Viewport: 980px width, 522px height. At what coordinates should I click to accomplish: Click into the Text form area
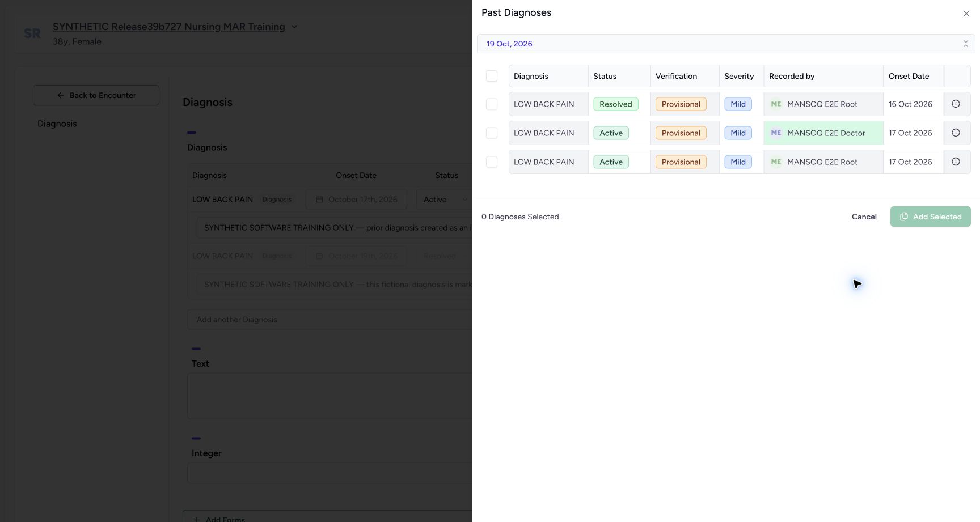(330, 396)
